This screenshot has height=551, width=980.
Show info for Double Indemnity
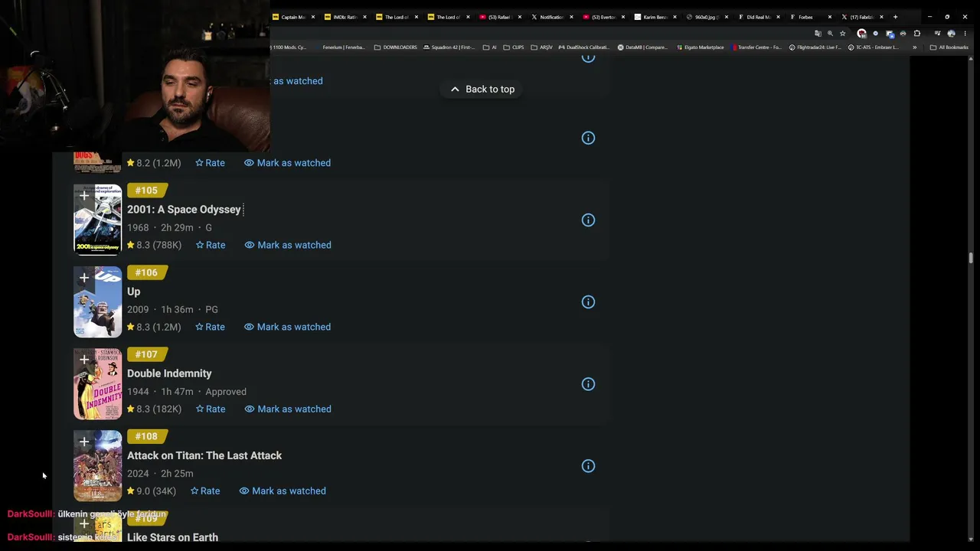tap(588, 384)
